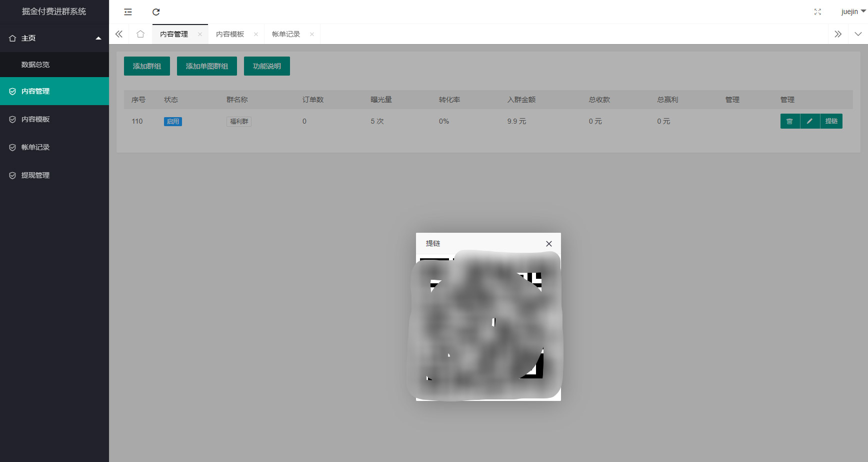Click the 总收款 column header
Viewport: 868px width, 462px height.
[599, 100]
